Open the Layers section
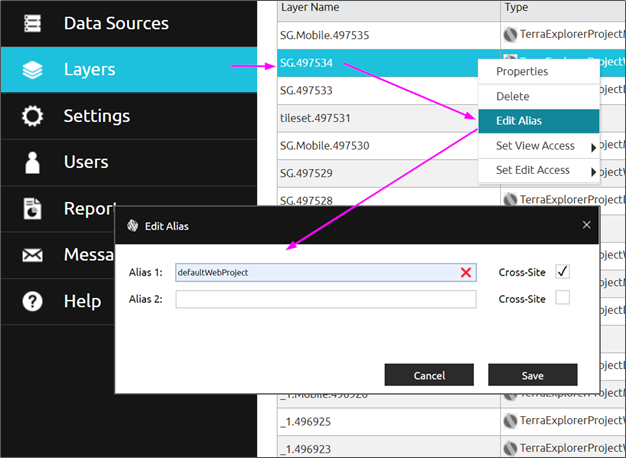The width and height of the screenshot is (626, 458). click(x=129, y=70)
